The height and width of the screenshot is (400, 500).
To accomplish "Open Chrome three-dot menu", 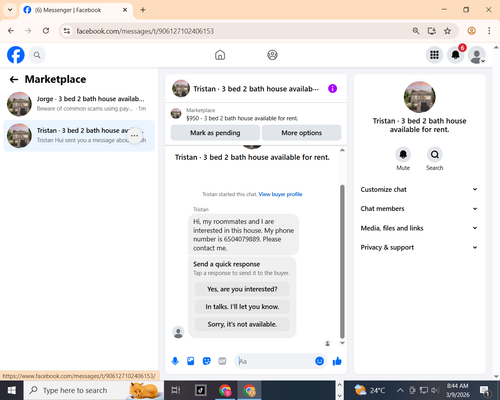I will (489, 31).
